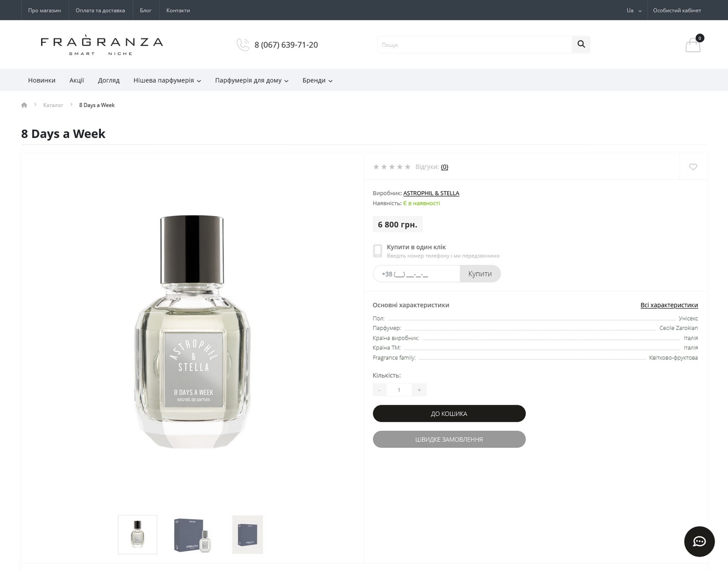The height and width of the screenshot is (570, 728).
Task: Click the Fragranza logo
Action: tap(102, 45)
